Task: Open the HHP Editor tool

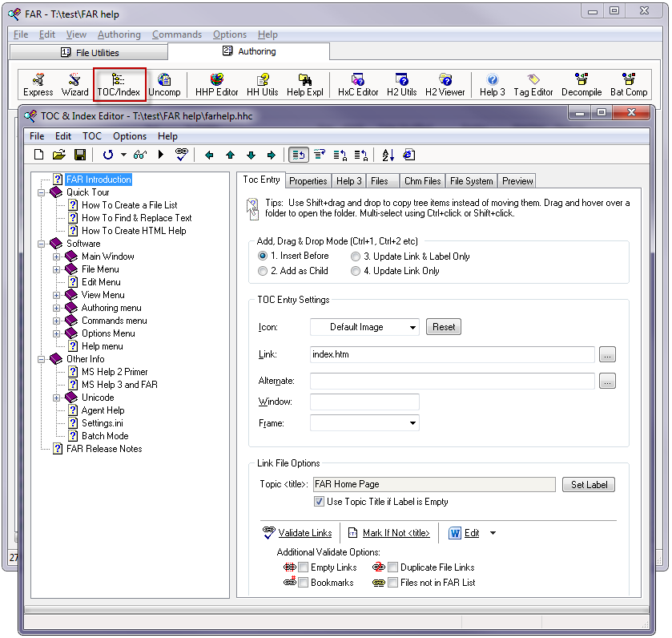Action: coord(216,85)
